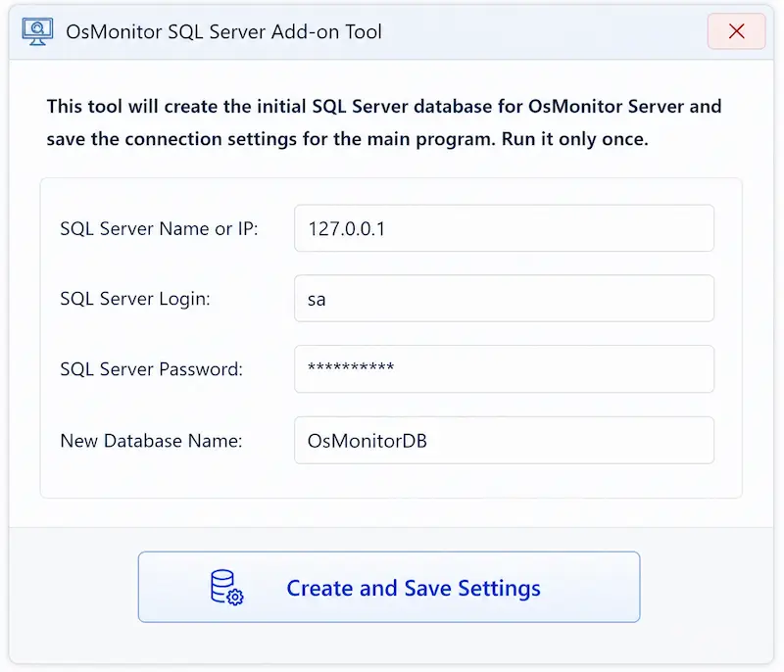Click the New Database Name field
This screenshot has height=672, width=784.
[504, 440]
